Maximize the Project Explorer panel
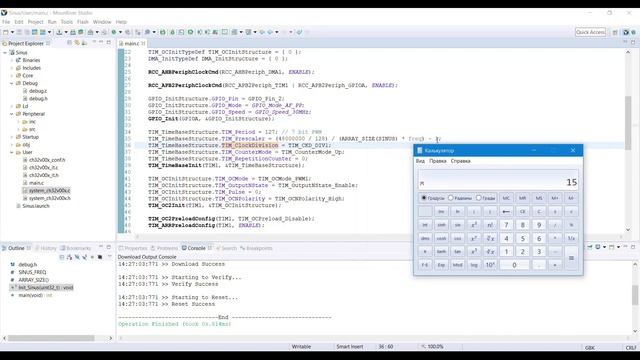 coord(109,42)
